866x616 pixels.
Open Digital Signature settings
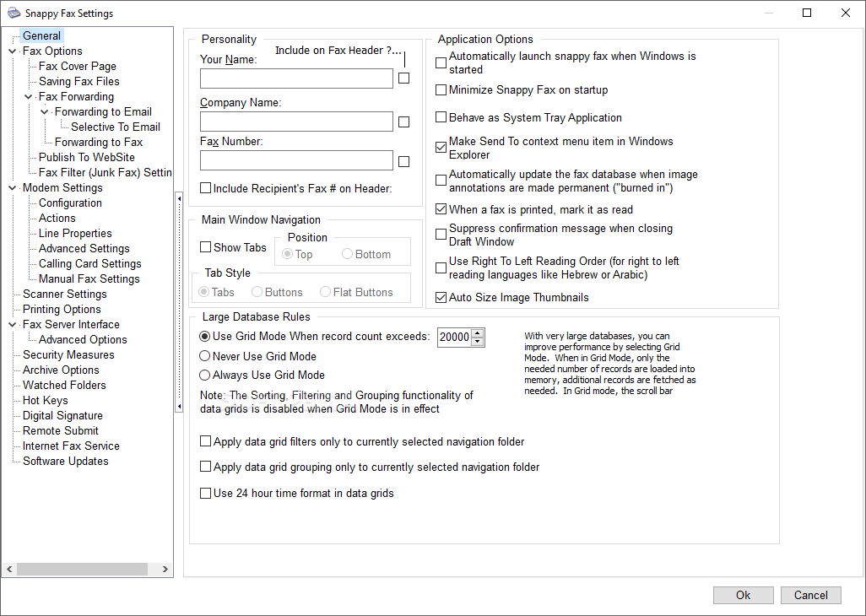coord(62,415)
